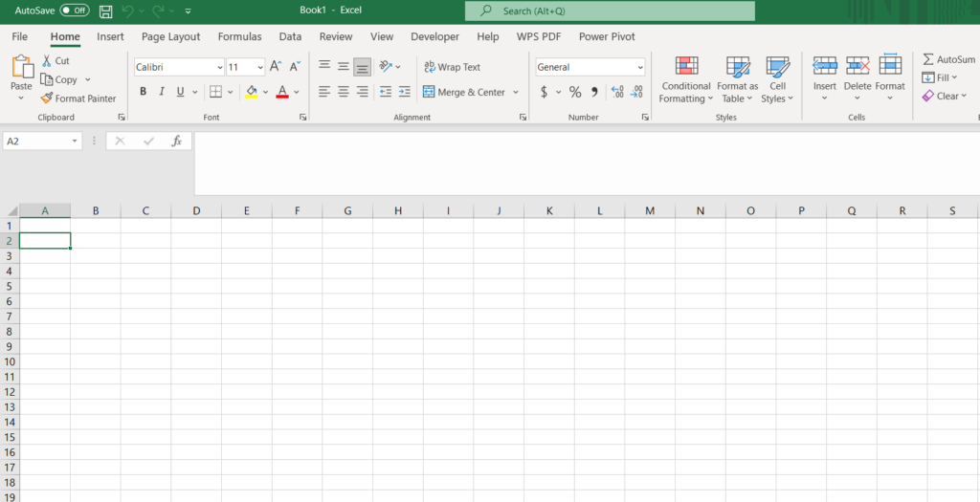Click the Cut button
This screenshot has height=502, width=980.
coord(56,60)
